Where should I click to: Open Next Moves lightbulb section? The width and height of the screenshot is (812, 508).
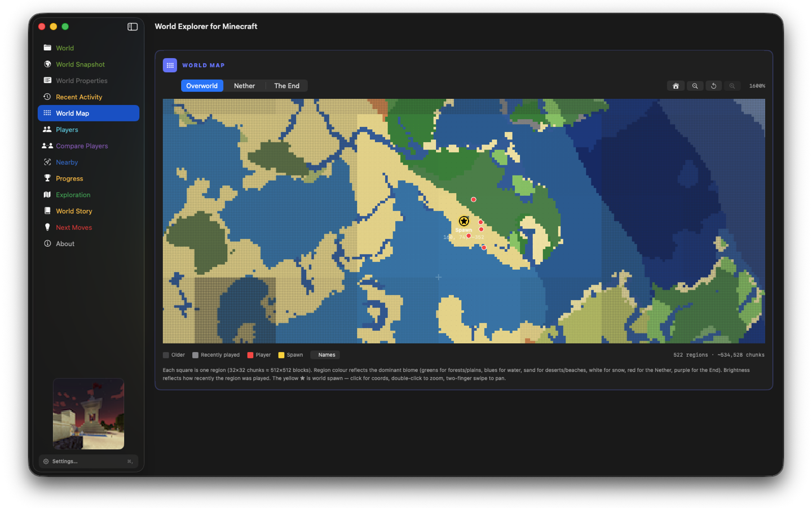click(x=89, y=227)
